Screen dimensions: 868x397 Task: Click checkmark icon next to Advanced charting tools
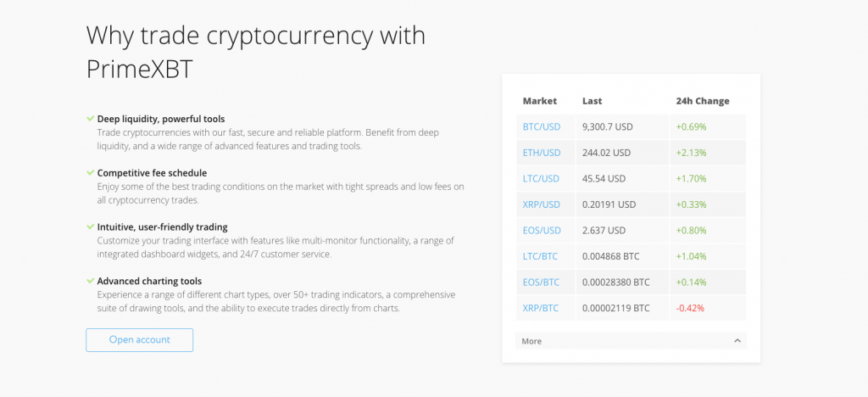point(90,281)
